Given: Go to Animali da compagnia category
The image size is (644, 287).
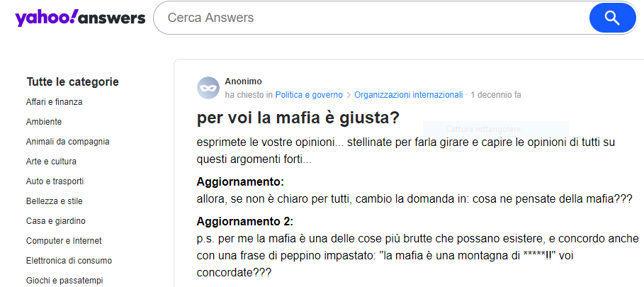Looking at the screenshot, I should pos(67,142).
